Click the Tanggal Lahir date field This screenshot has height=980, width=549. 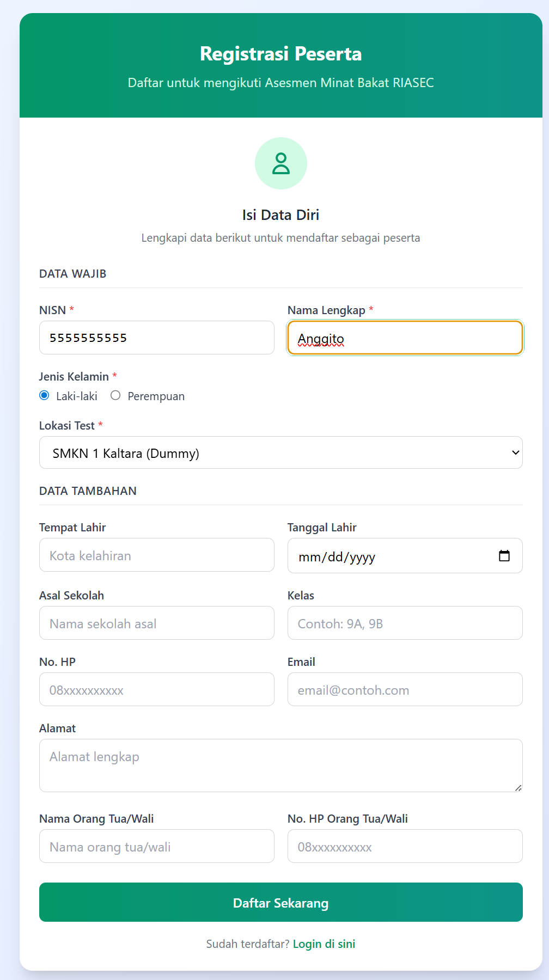pos(405,556)
